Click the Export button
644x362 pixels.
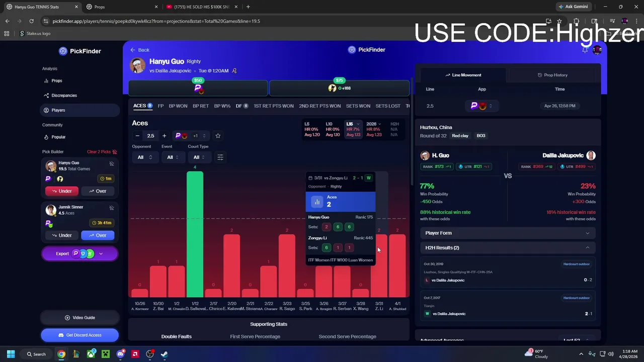[79, 254]
